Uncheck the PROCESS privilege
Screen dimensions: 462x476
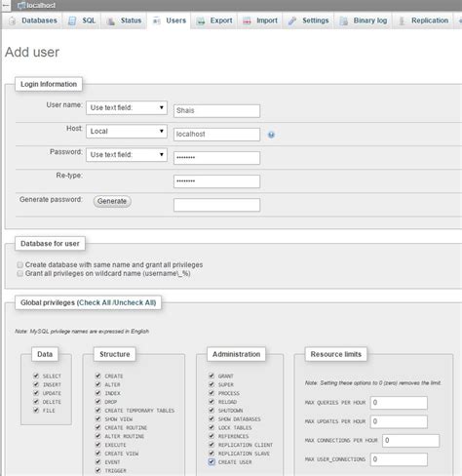click(x=212, y=393)
